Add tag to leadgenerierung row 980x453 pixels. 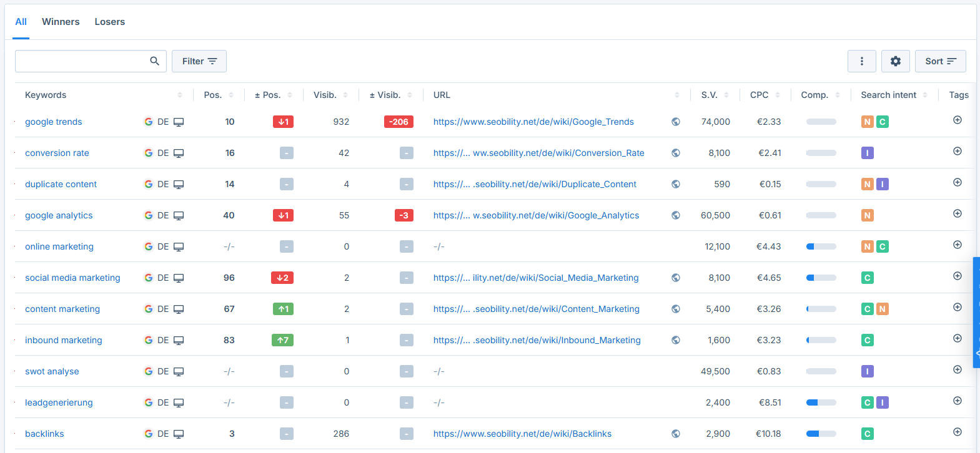tap(957, 401)
